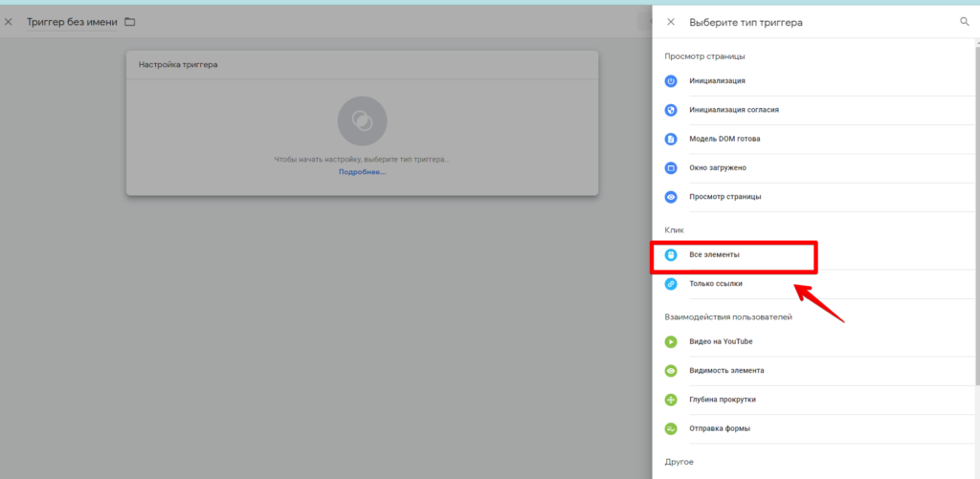Click the Видимость элемента eye icon
980x479 pixels.
[671, 370]
